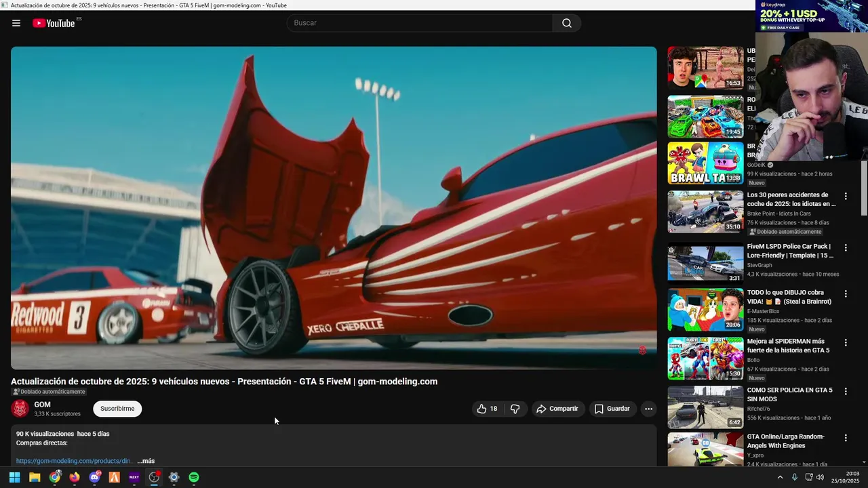Go to the YouTube home logo
The height and width of the screenshot is (488, 868).
pos(54,23)
